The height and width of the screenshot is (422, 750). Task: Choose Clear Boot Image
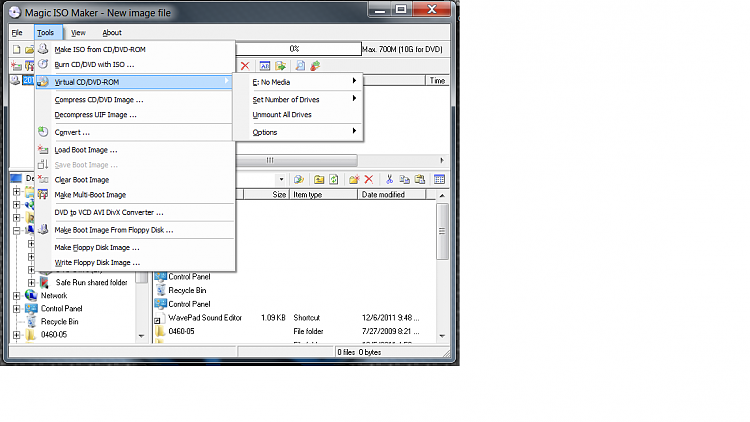pos(135,180)
